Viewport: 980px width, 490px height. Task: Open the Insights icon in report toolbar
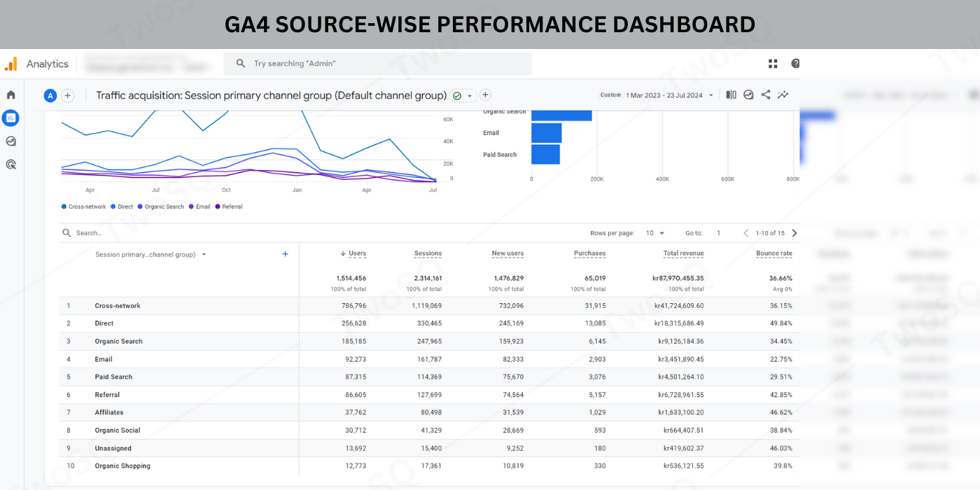point(783,95)
